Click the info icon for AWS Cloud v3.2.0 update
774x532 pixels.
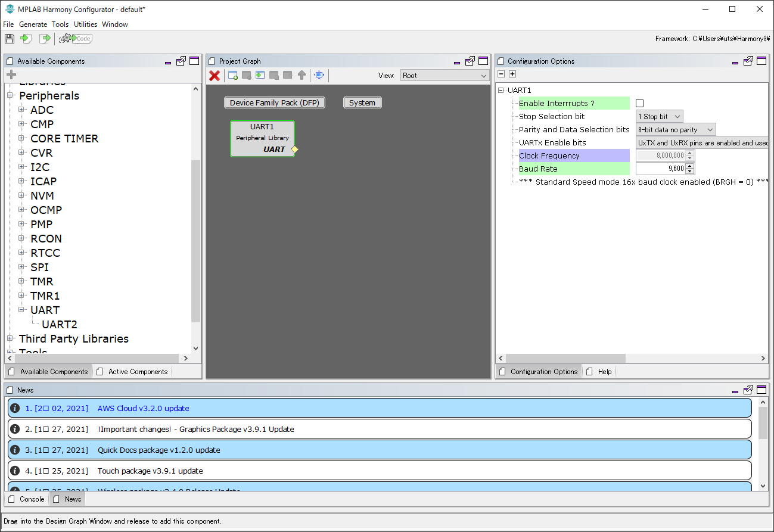tap(16, 408)
